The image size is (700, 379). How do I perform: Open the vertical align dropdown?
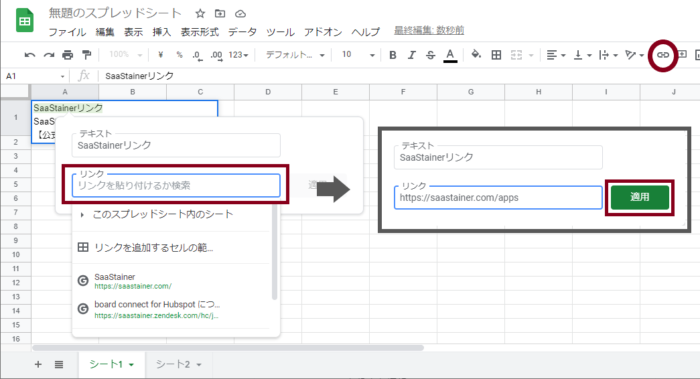583,55
